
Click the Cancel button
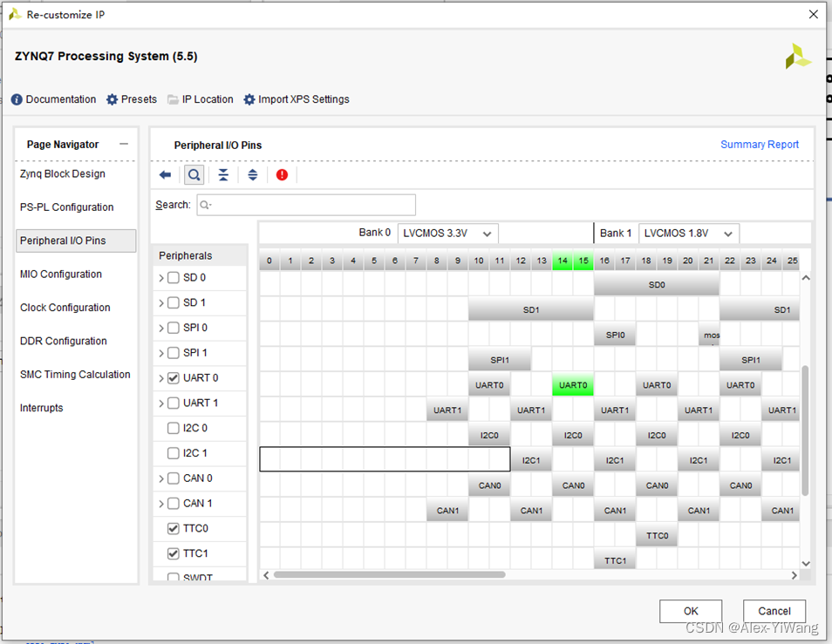click(x=774, y=611)
